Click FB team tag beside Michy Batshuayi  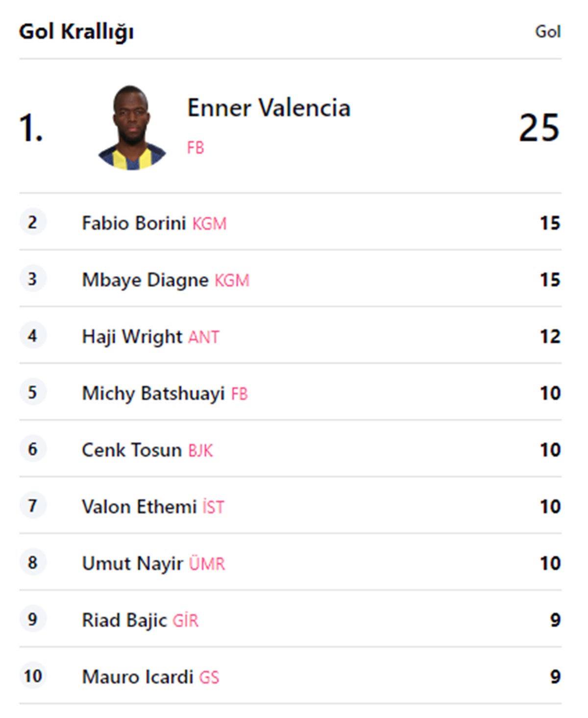coord(239,394)
